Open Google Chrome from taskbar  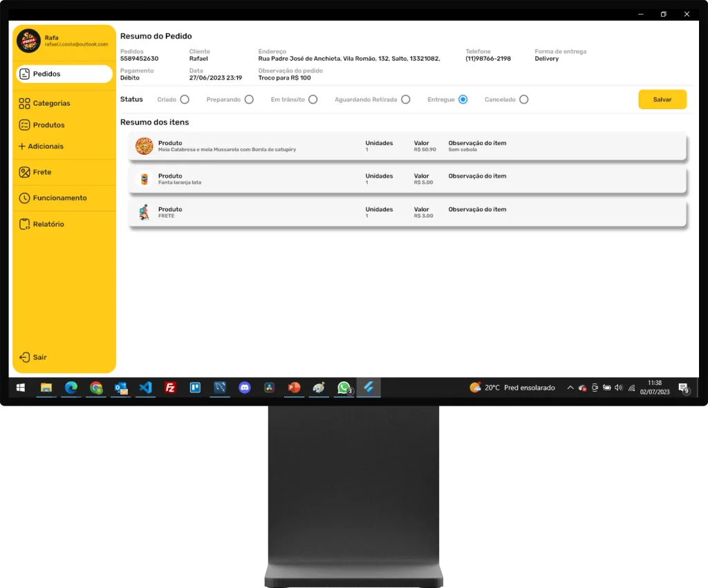[95, 388]
